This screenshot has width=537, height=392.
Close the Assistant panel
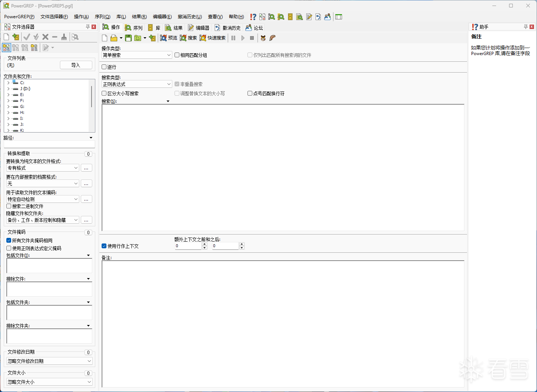[x=532, y=27]
